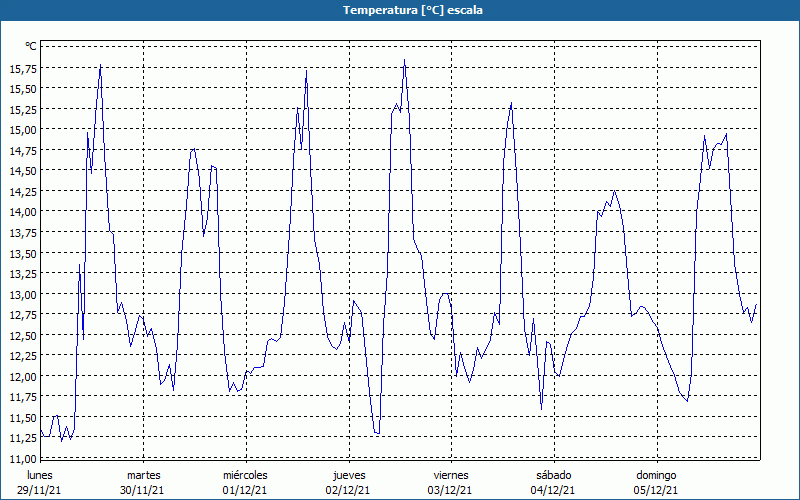
Task: Select the 14,25 axis value
Action: pyautogui.click(x=23, y=191)
